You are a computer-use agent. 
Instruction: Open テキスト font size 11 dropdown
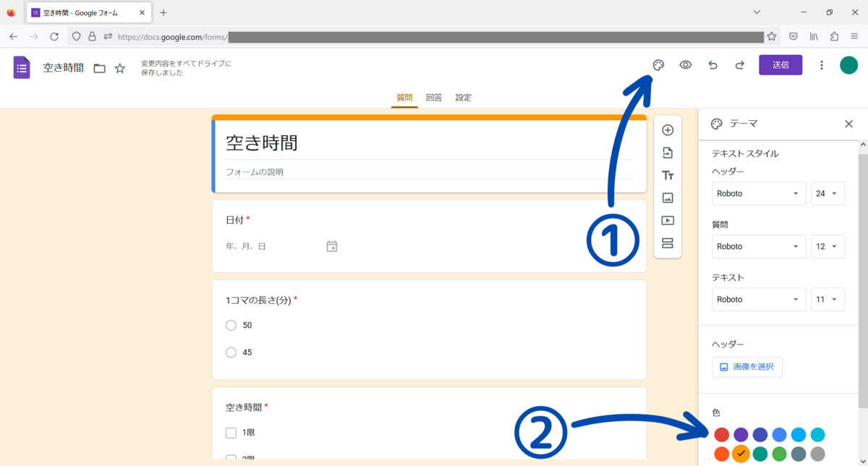tap(827, 299)
